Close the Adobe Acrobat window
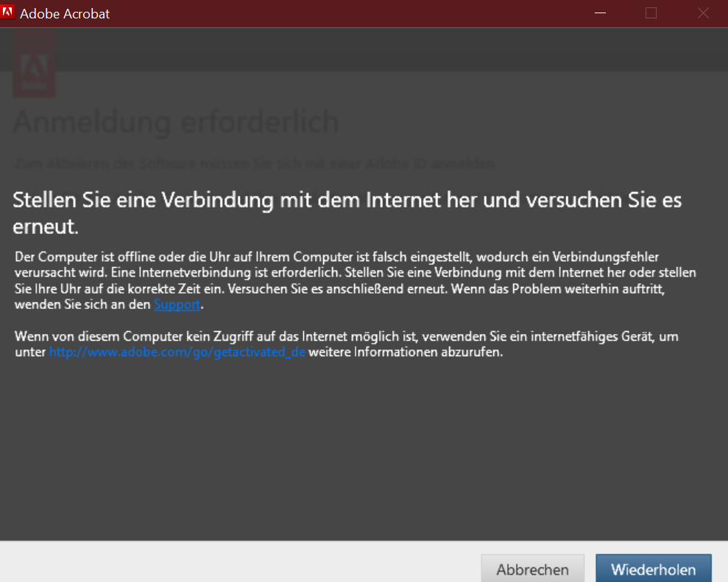728x582 pixels. pos(702,13)
